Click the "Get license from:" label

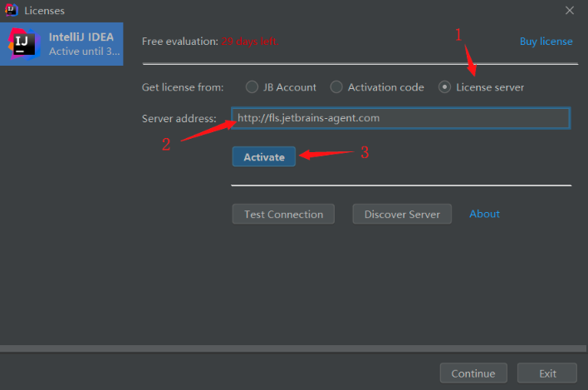pyautogui.click(x=183, y=87)
